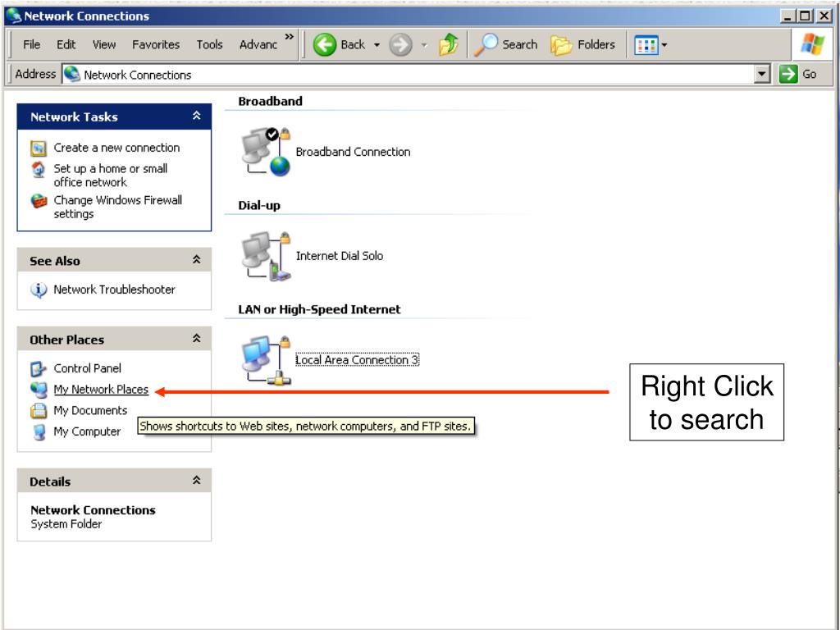
Task: Open the View menu
Action: coord(104,44)
